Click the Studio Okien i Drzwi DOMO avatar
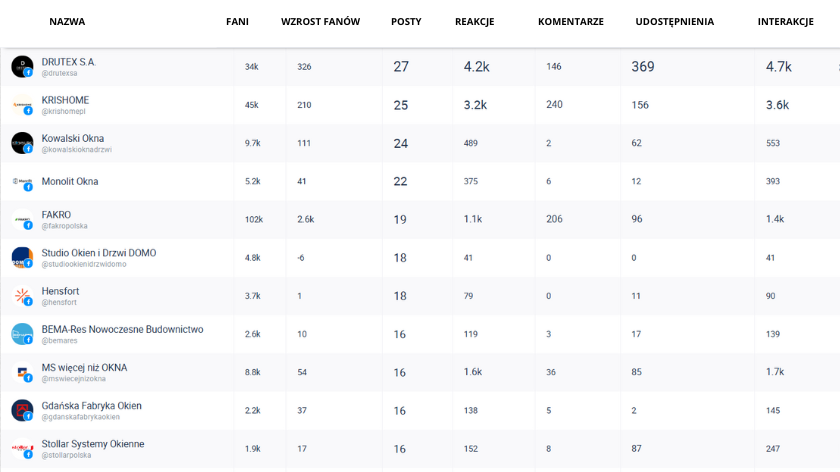The height and width of the screenshot is (472, 840). tap(22, 258)
